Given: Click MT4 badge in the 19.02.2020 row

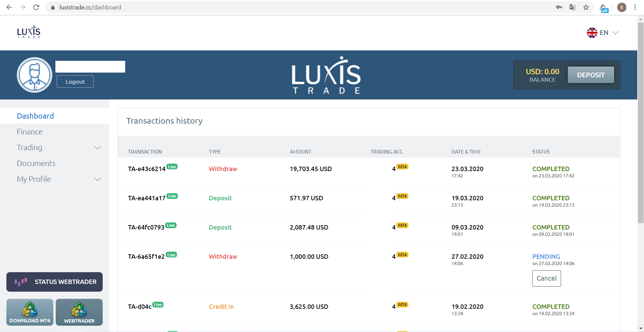Looking at the screenshot, I should click(402, 305).
